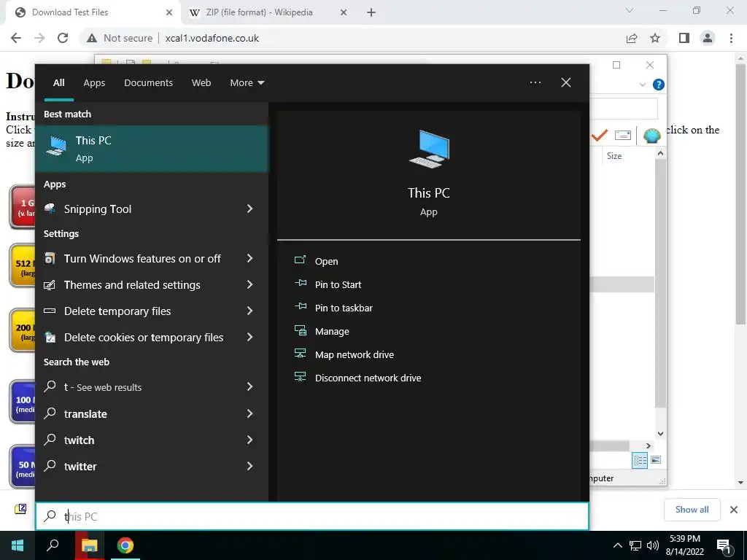Open the notification center icon
This screenshot has width=747, height=560.
click(724, 545)
